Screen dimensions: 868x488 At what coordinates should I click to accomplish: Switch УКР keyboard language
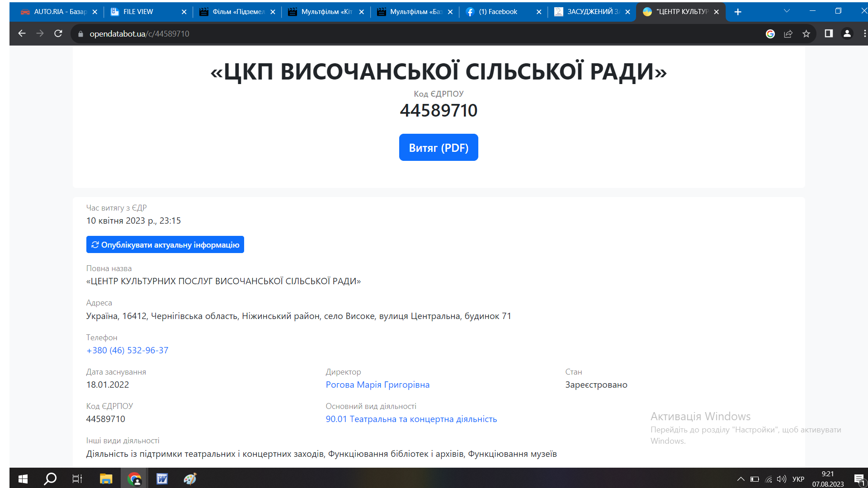pyautogui.click(x=798, y=479)
